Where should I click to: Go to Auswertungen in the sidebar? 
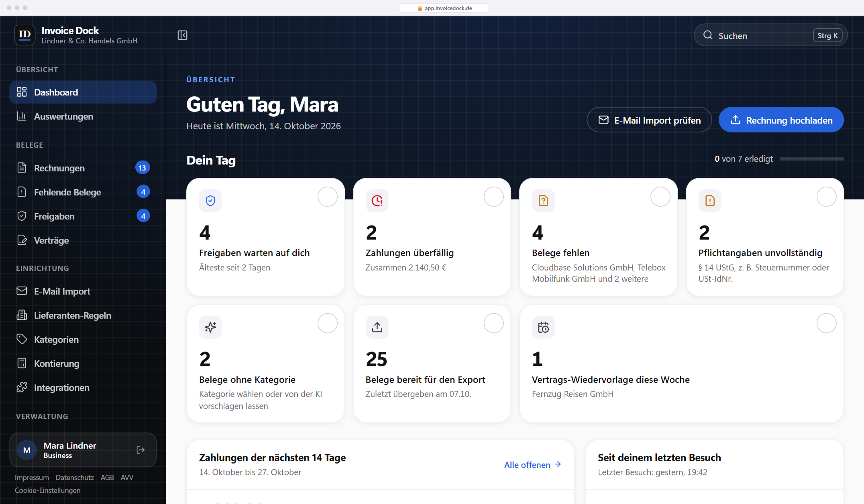(x=83, y=116)
